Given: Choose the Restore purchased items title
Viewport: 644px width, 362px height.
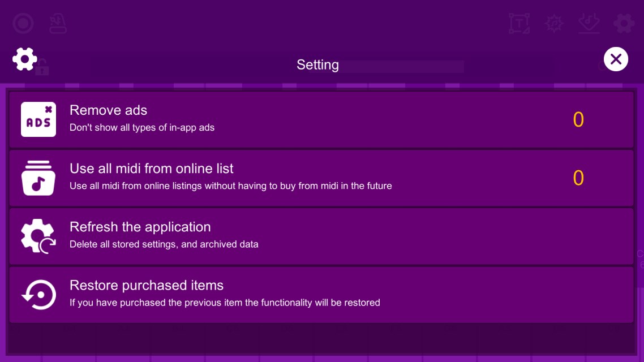Looking at the screenshot, I should click(x=146, y=285).
